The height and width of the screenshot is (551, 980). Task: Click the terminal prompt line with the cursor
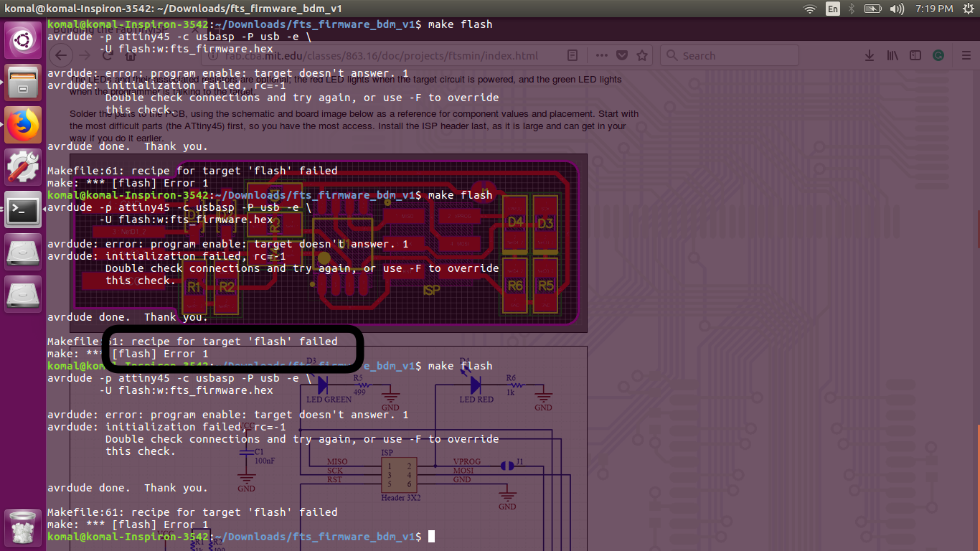coord(240,537)
